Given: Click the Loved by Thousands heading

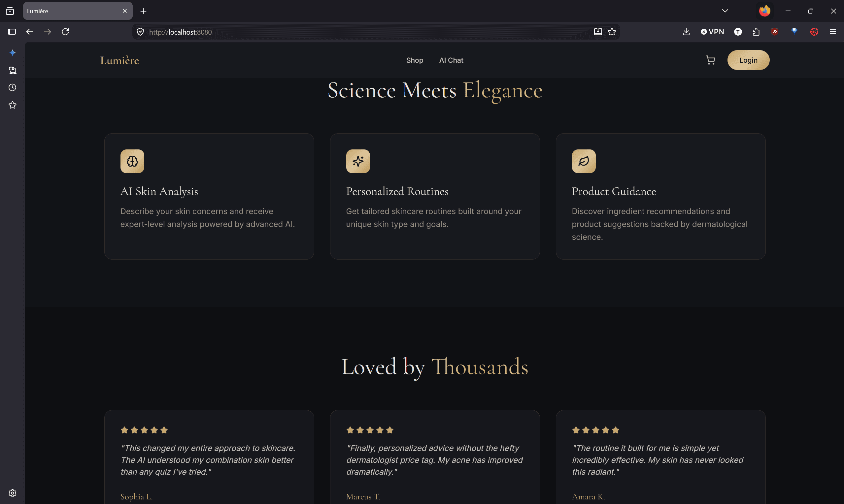Looking at the screenshot, I should tap(435, 367).
